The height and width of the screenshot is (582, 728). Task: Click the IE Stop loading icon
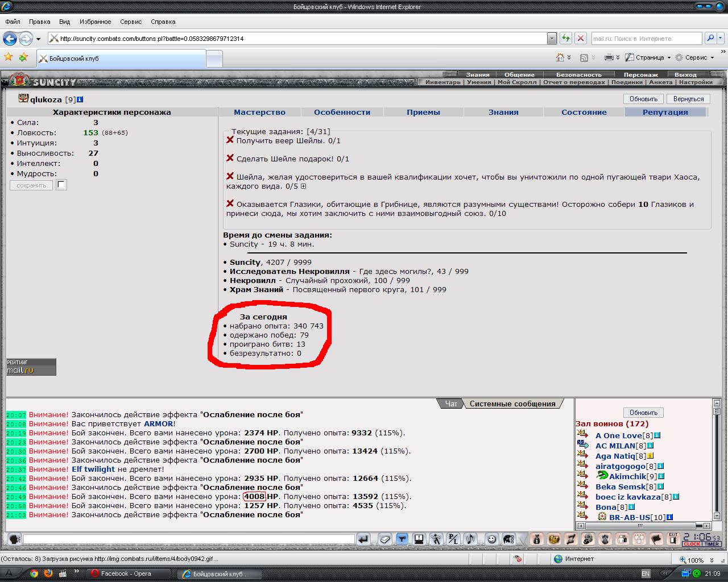pyautogui.click(x=580, y=39)
